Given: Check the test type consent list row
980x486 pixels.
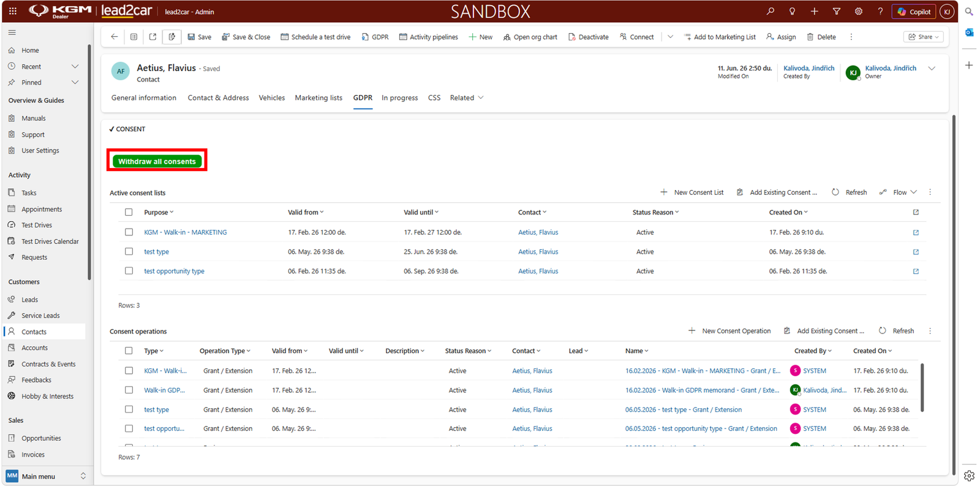Looking at the screenshot, I should tap(129, 251).
